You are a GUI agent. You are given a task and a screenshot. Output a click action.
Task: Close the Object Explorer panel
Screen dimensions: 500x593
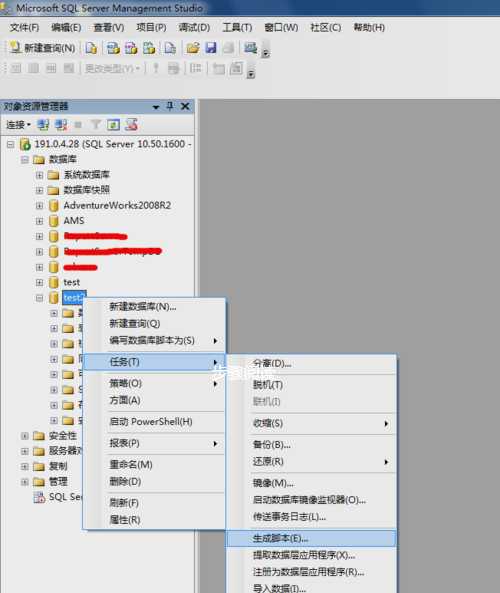(x=185, y=106)
